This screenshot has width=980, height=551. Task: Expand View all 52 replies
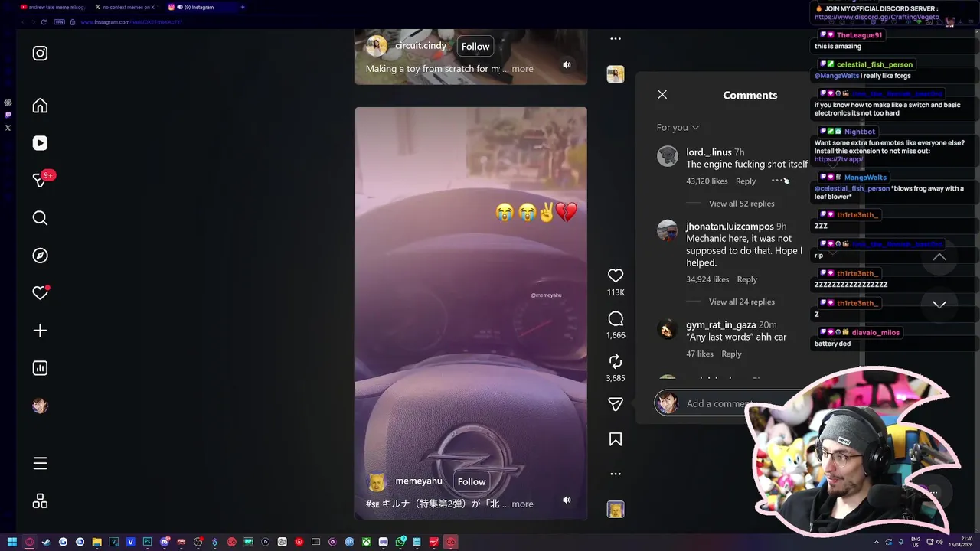[x=741, y=204]
